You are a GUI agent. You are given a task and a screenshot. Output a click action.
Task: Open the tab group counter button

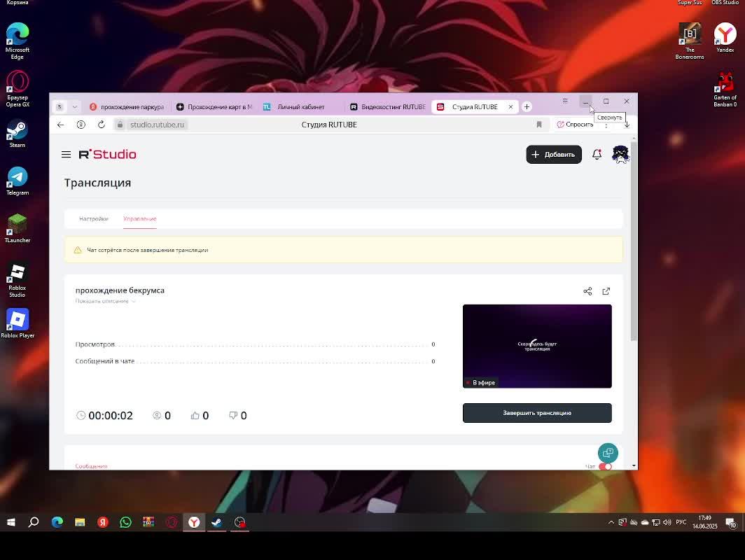tap(60, 107)
